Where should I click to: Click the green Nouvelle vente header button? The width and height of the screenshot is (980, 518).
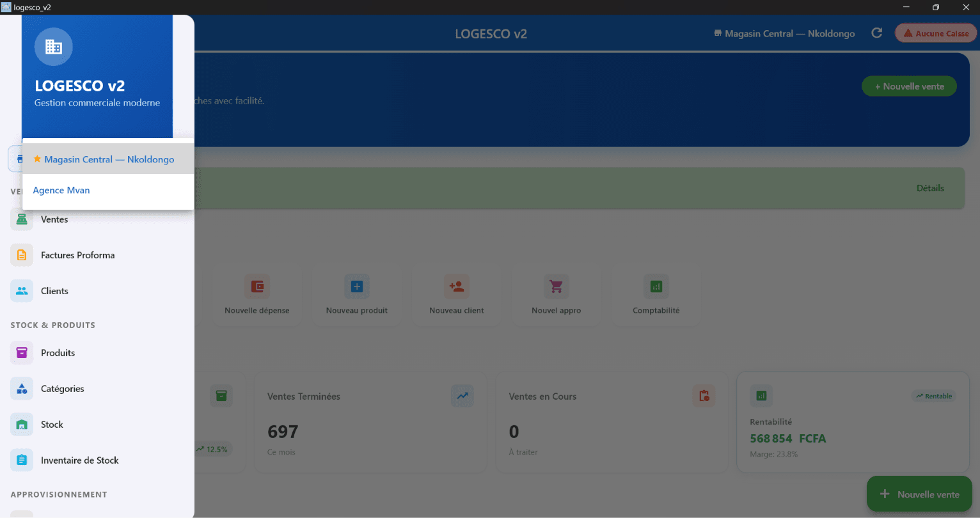909,86
